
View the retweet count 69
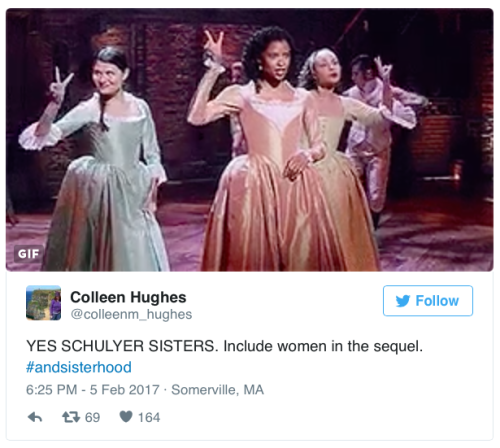(92, 417)
